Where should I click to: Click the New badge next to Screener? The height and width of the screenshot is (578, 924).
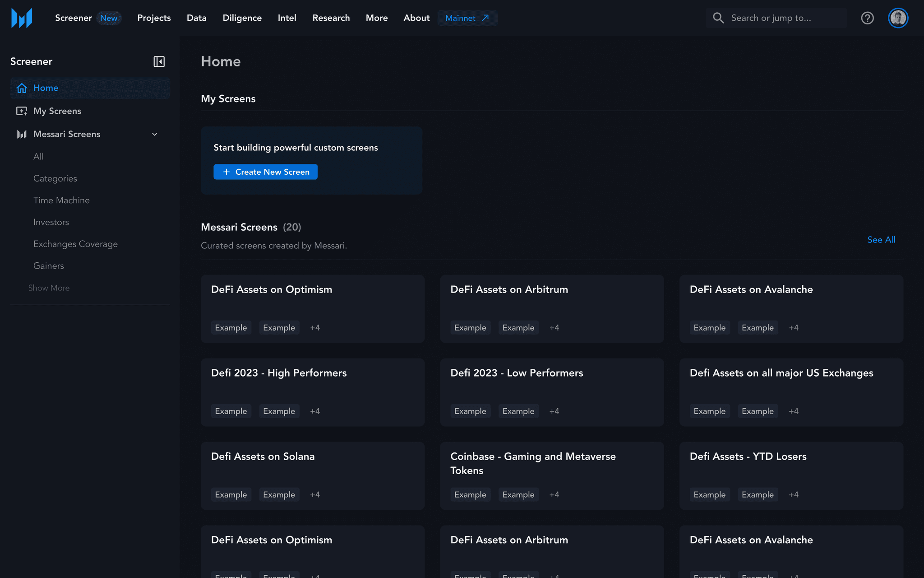tap(109, 18)
